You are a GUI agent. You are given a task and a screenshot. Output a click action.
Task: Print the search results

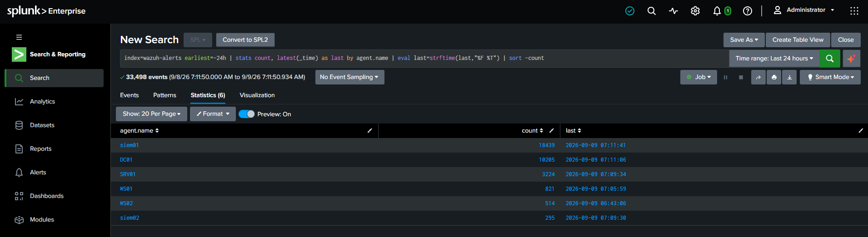774,77
